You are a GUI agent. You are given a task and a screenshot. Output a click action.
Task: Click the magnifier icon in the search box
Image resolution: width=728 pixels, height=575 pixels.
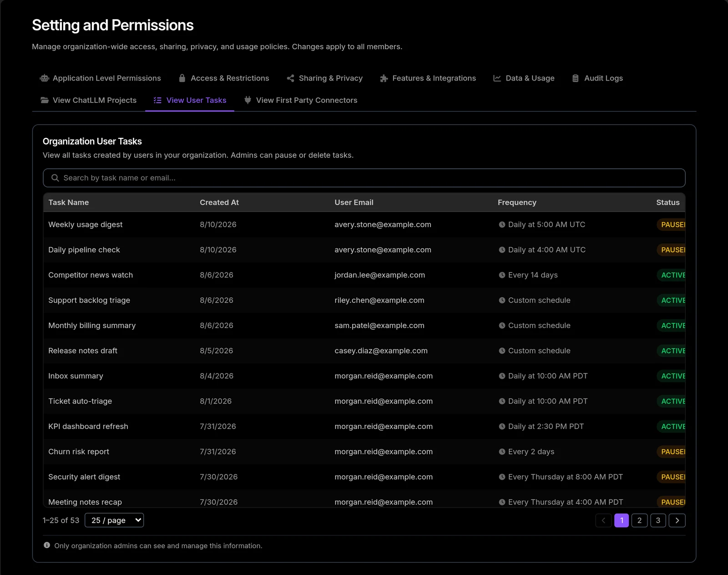(55, 178)
